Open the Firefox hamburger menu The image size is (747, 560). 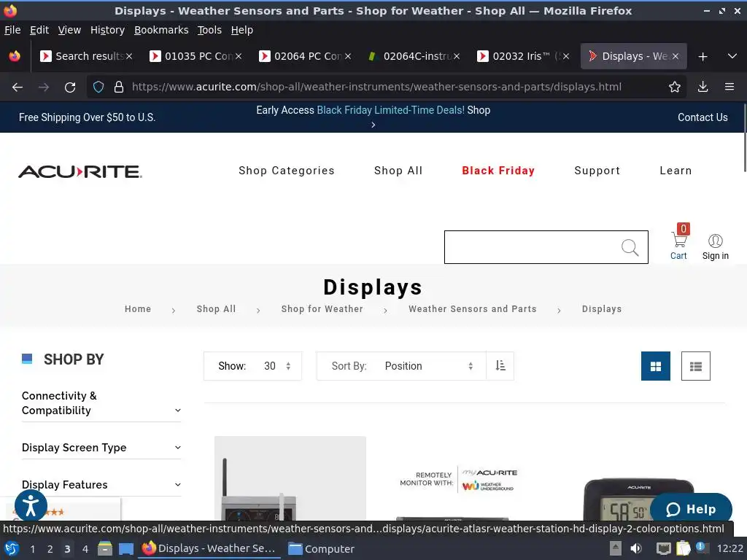[729, 87]
